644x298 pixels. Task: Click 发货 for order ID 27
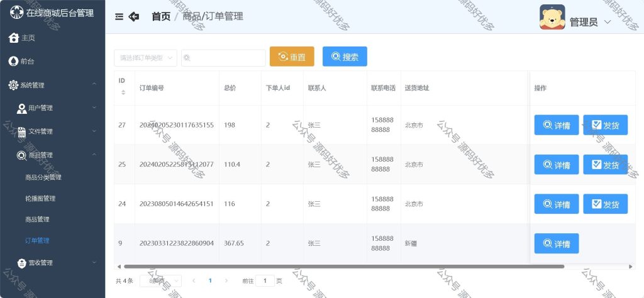(x=606, y=125)
